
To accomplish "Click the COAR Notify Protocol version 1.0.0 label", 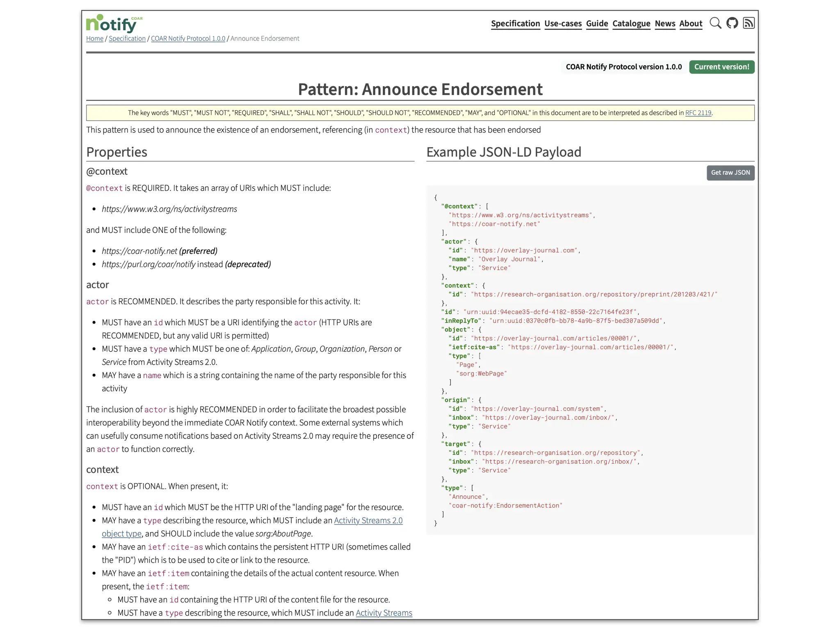I will tap(623, 67).
